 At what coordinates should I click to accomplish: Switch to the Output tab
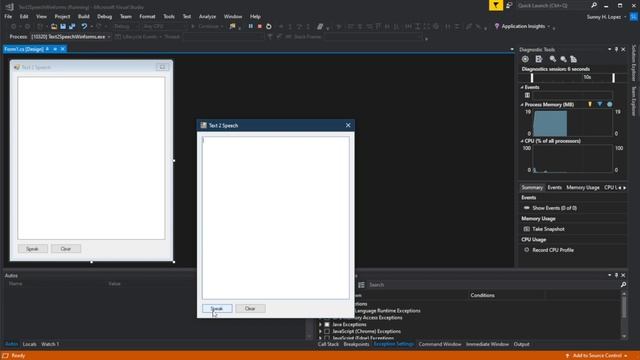[x=522, y=344]
